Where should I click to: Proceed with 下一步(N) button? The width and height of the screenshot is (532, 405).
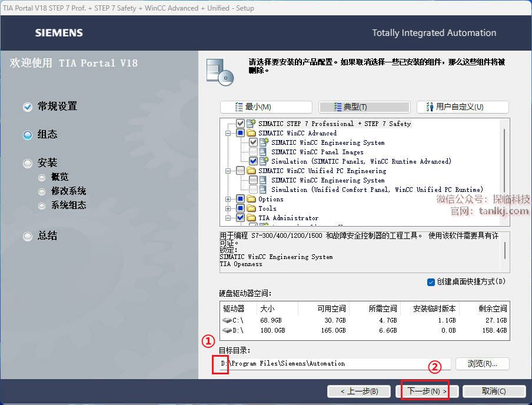pos(427,391)
